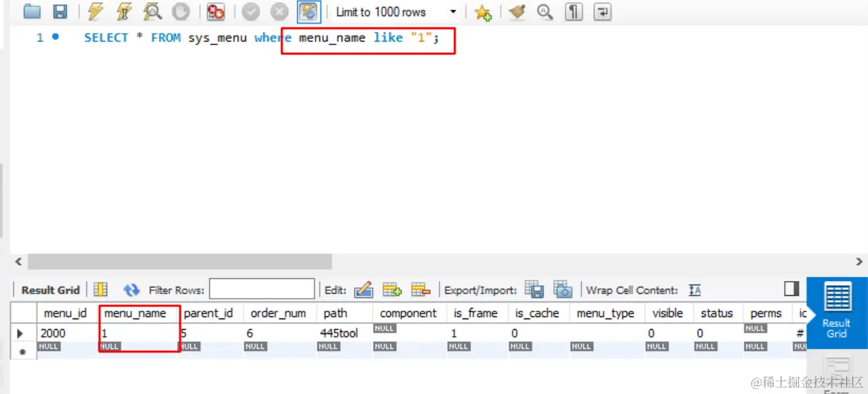Open find panel magnifier icon
The image size is (868, 394).
click(545, 12)
